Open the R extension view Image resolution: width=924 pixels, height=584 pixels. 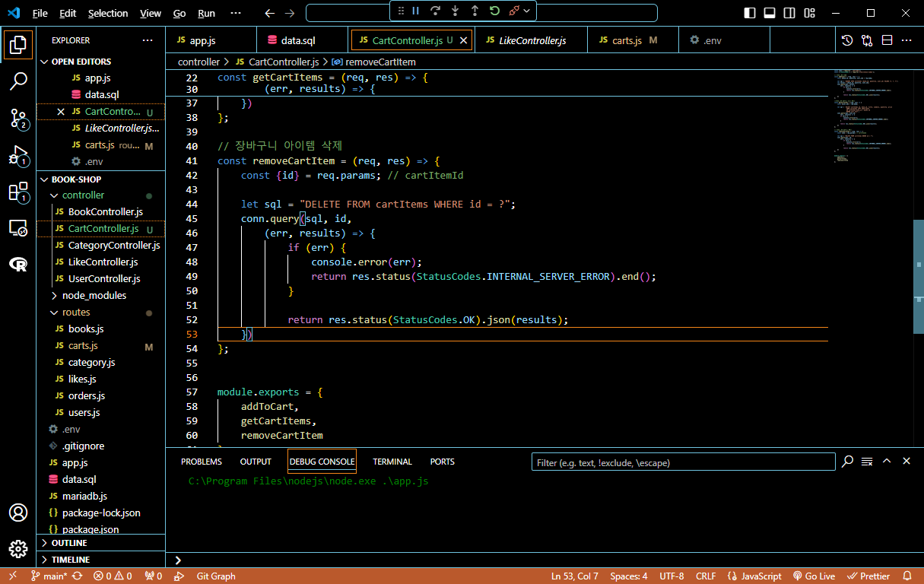pyautogui.click(x=18, y=265)
